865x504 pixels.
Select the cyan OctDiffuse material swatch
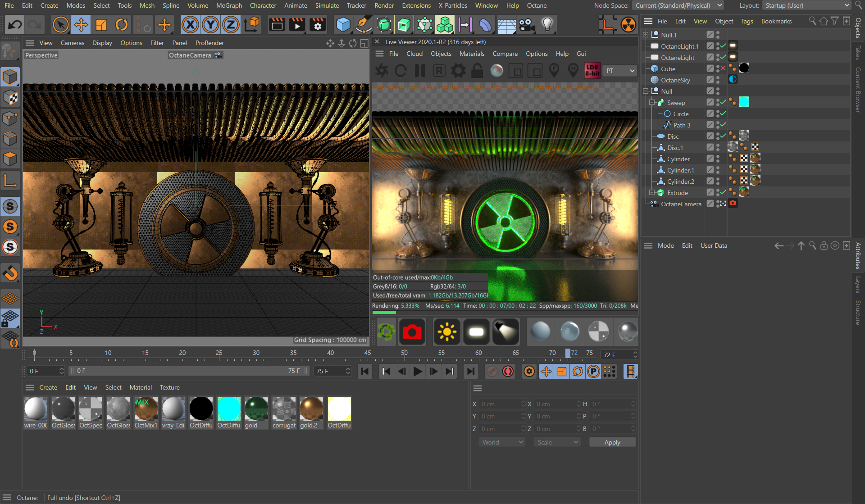pos(229,409)
